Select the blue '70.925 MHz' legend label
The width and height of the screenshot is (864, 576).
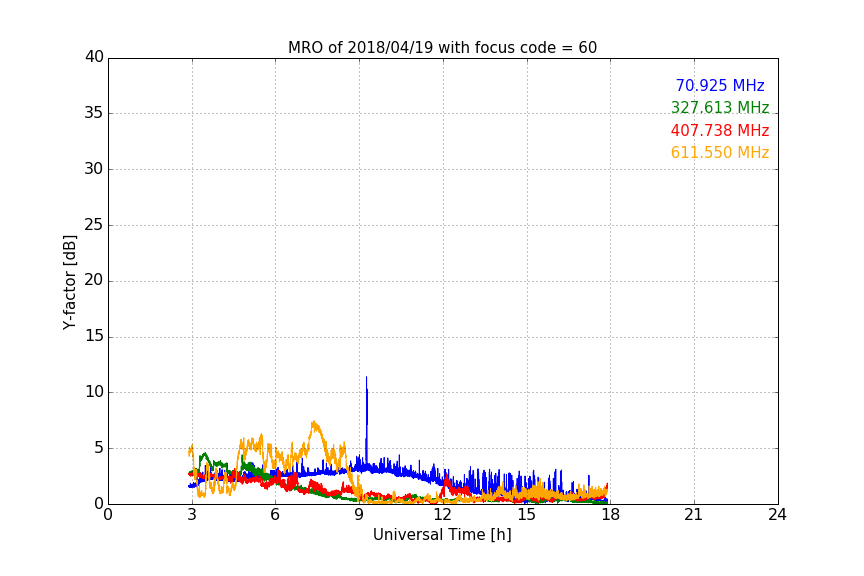(720, 85)
